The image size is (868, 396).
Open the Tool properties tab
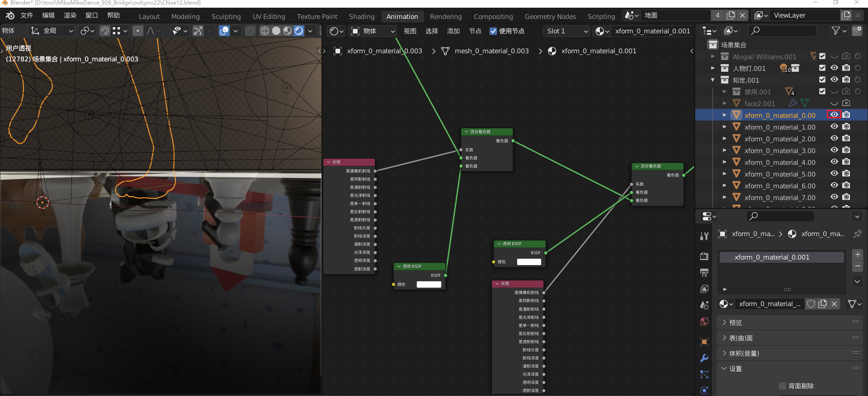pos(704,236)
